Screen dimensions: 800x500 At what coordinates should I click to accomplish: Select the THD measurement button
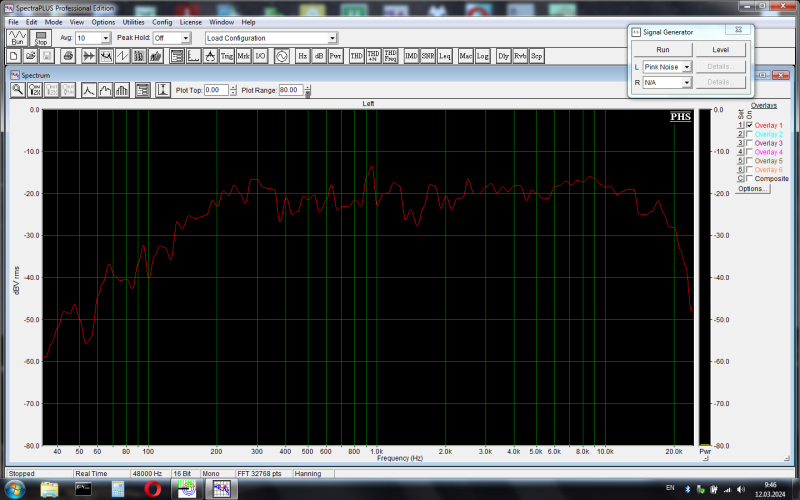pyautogui.click(x=357, y=56)
